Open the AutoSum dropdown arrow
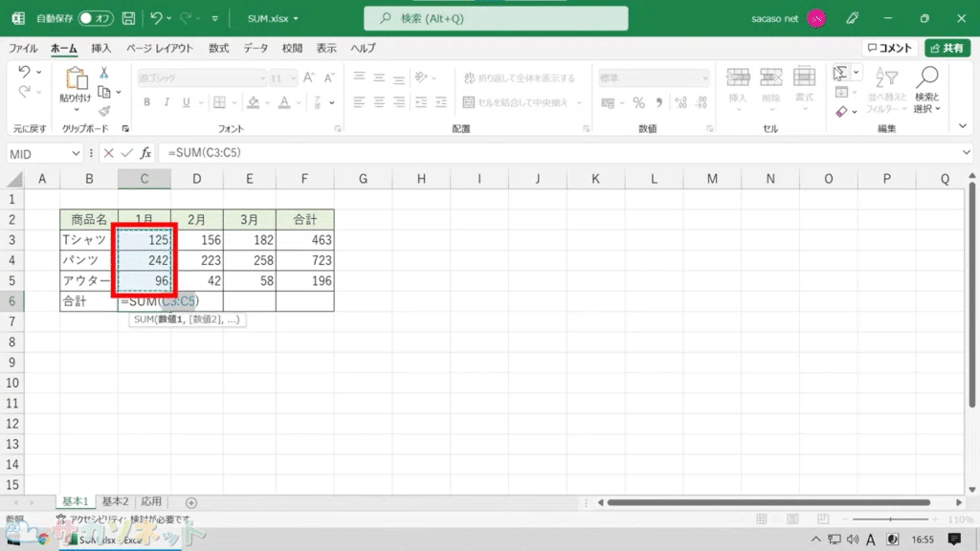The image size is (980, 551). 857,73
